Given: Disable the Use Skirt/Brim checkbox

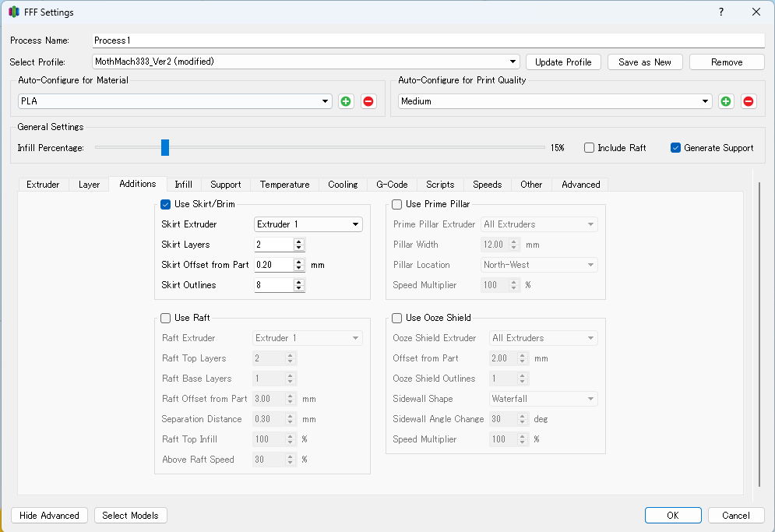Looking at the screenshot, I should tap(166, 204).
